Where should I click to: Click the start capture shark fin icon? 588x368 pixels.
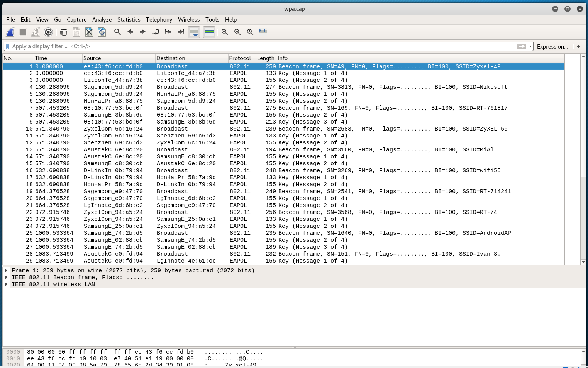coord(10,32)
